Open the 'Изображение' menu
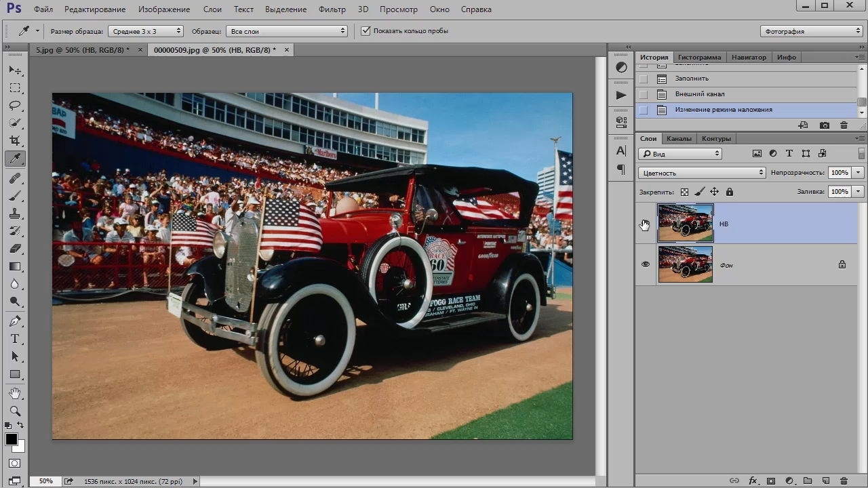Screen dimensions: 868x488 point(164,9)
